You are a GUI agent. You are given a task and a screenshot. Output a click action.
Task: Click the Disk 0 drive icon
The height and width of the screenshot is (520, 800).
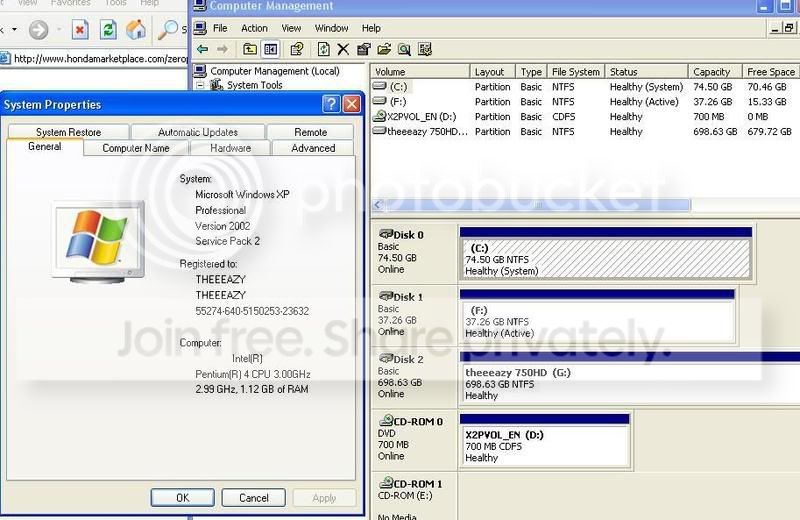coord(386,234)
